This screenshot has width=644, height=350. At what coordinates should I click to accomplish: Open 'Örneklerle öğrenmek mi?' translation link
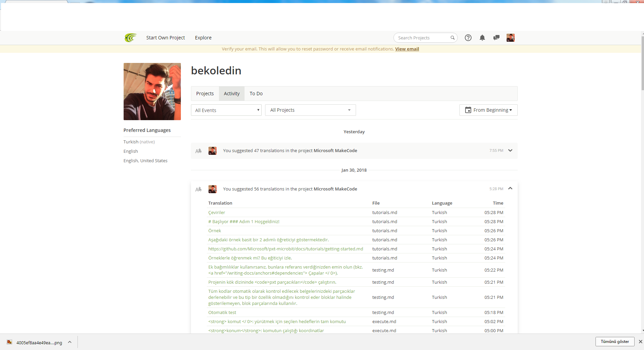[250, 258]
